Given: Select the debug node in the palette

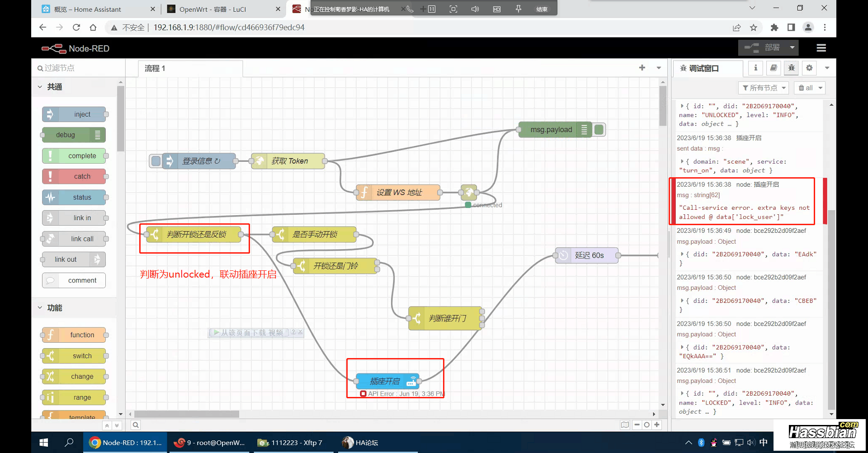Looking at the screenshot, I should tap(74, 135).
